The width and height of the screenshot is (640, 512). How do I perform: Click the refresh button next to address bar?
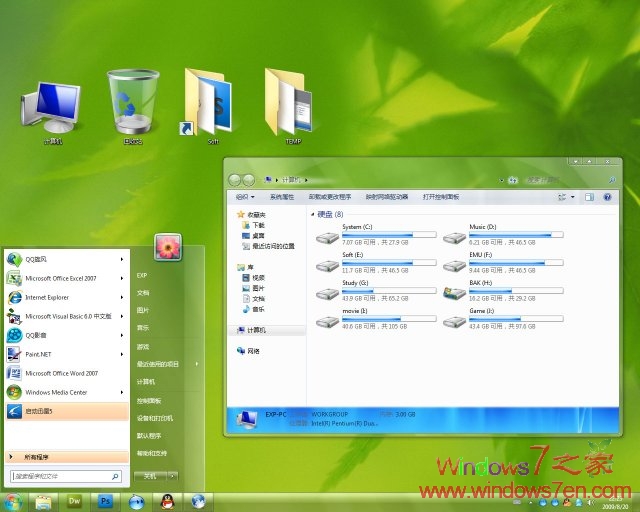coord(513,180)
